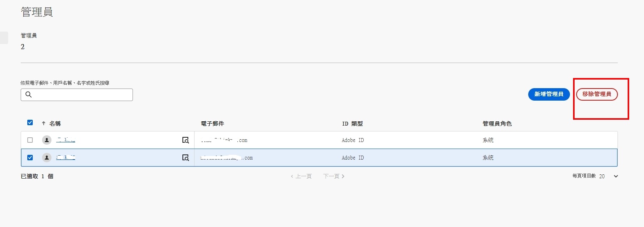Go to previous page via 上一頁
The image size is (644, 227).
click(301, 176)
